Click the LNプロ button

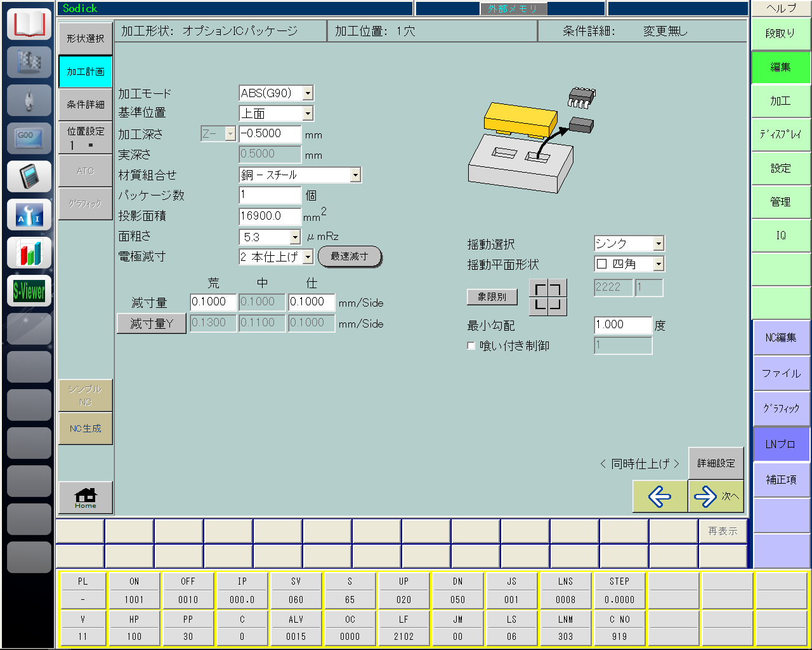pyautogui.click(x=781, y=444)
